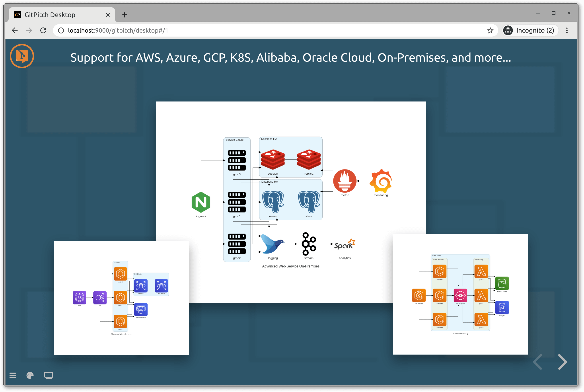Viewport: 584px width, 392px height.
Task: Click the events store S3 bucket icon
Action: tap(502, 283)
